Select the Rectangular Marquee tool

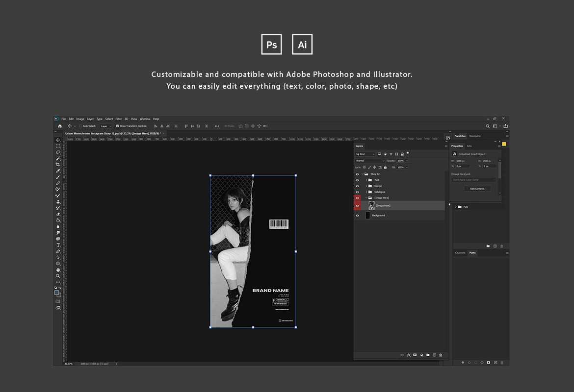[x=58, y=147]
